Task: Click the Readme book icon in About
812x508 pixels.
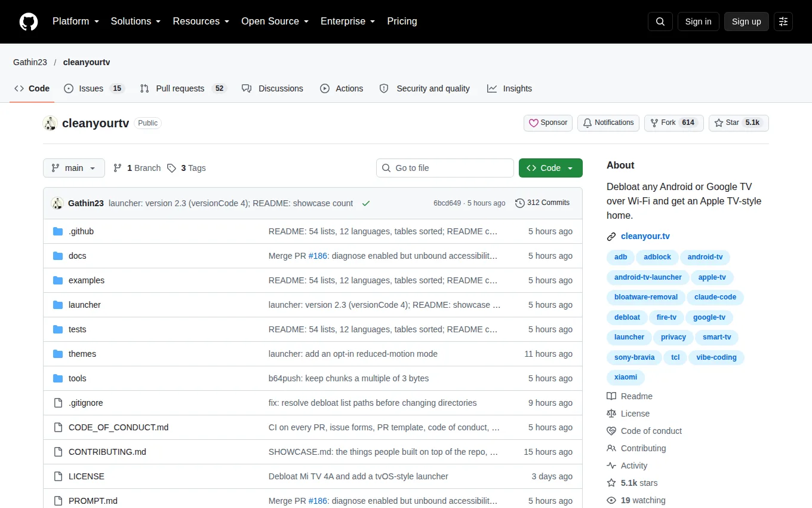Action: coord(611,396)
